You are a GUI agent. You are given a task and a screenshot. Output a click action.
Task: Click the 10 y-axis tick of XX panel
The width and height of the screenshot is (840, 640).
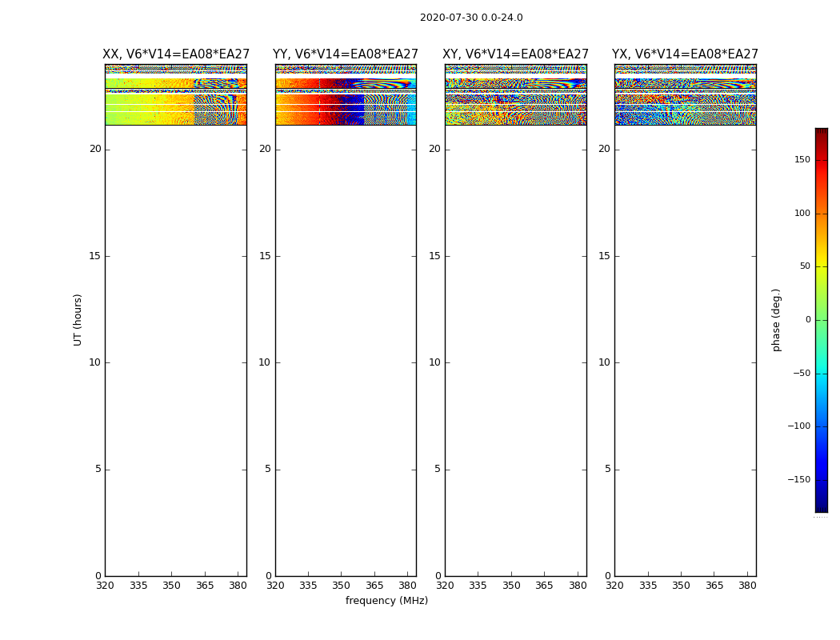[x=94, y=362]
